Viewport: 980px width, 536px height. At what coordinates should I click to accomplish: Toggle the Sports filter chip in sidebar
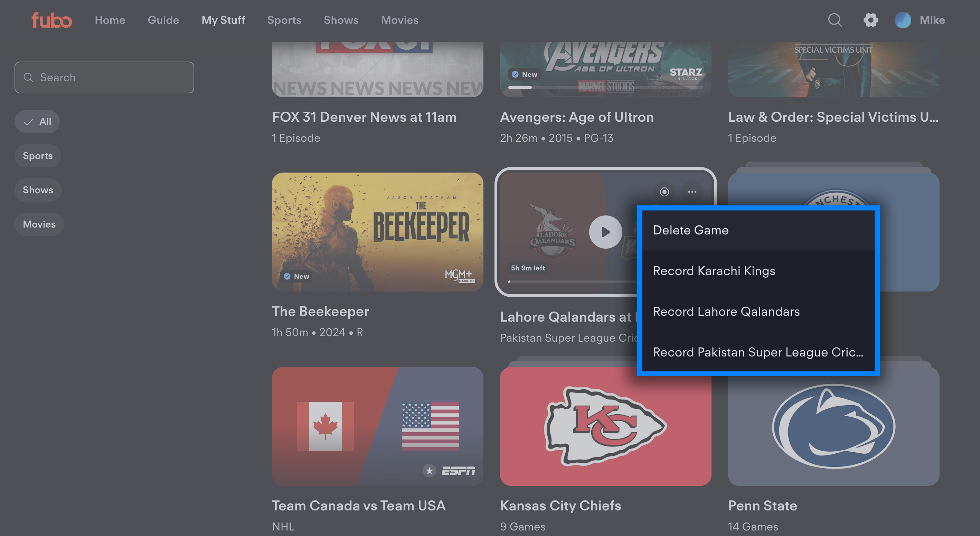pos(38,156)
